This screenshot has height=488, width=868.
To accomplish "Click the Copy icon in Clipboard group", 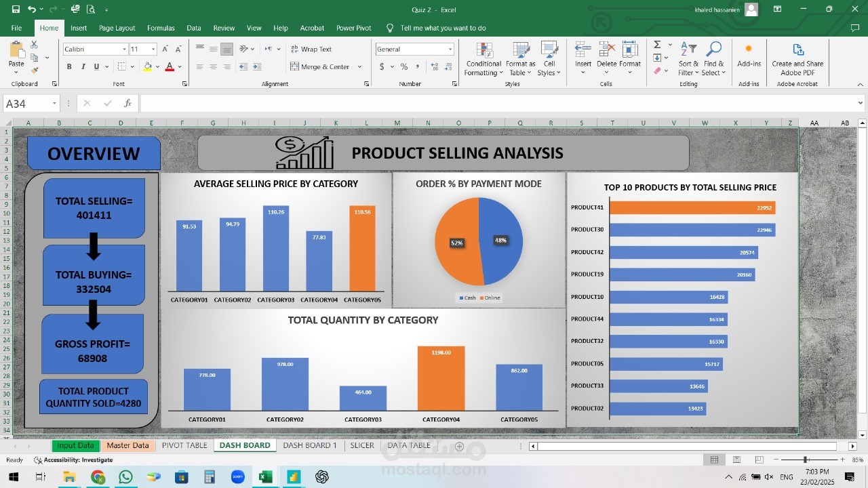I will (34, 58).
